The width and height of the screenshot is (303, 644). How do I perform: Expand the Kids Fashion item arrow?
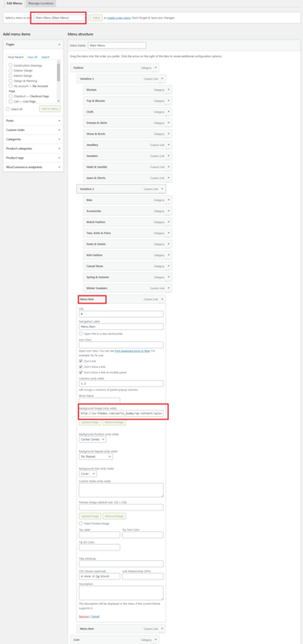click(169, 255)
